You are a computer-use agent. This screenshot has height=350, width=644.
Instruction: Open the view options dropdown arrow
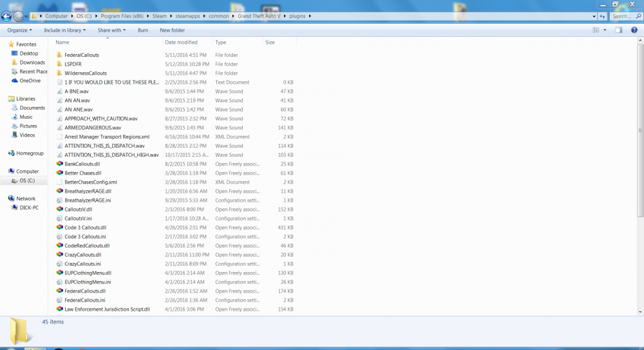[x=605, y=30]
